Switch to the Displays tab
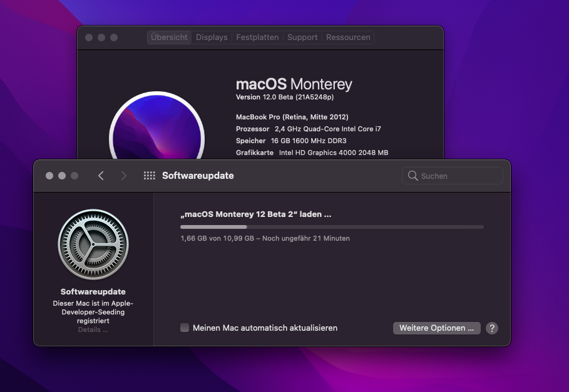 [212, 38]
